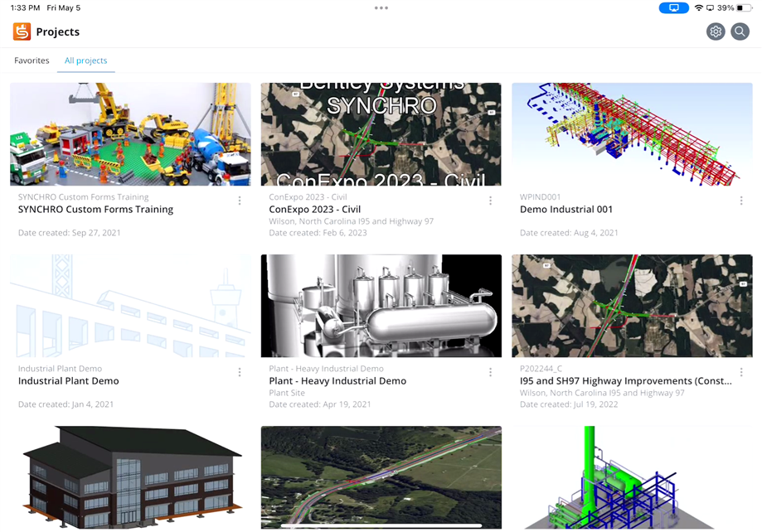Open more options for ConExpo 2023 - Civil
This screenshot has width=762, height=532.
(x=490, y=201)
